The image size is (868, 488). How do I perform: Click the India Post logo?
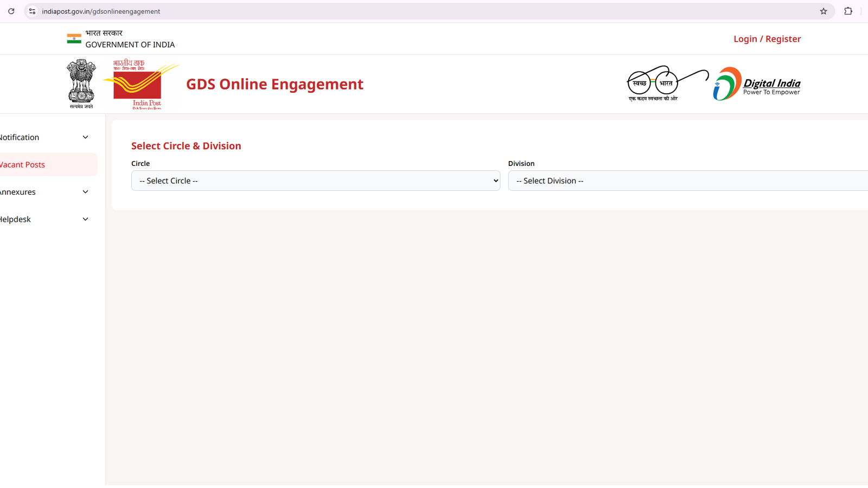[x=140, y=85]
